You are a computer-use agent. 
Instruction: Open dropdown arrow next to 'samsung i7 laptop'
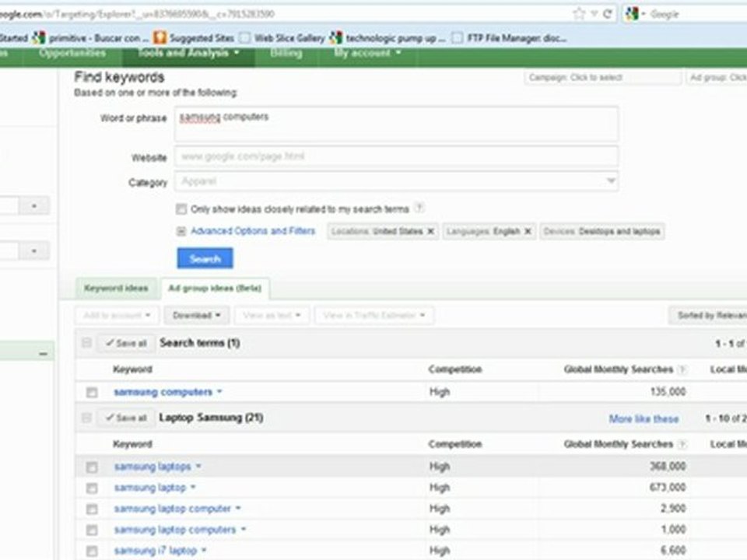click(x=204, y=550)
